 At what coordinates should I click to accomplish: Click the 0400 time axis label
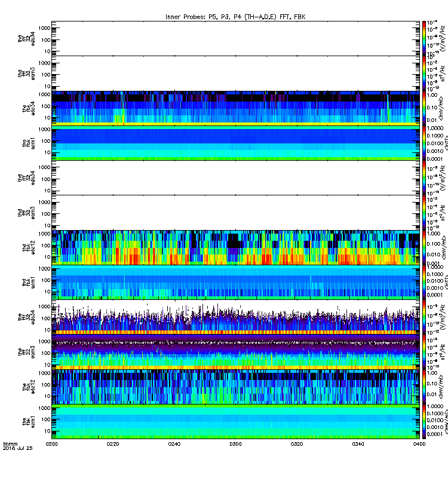419,444
